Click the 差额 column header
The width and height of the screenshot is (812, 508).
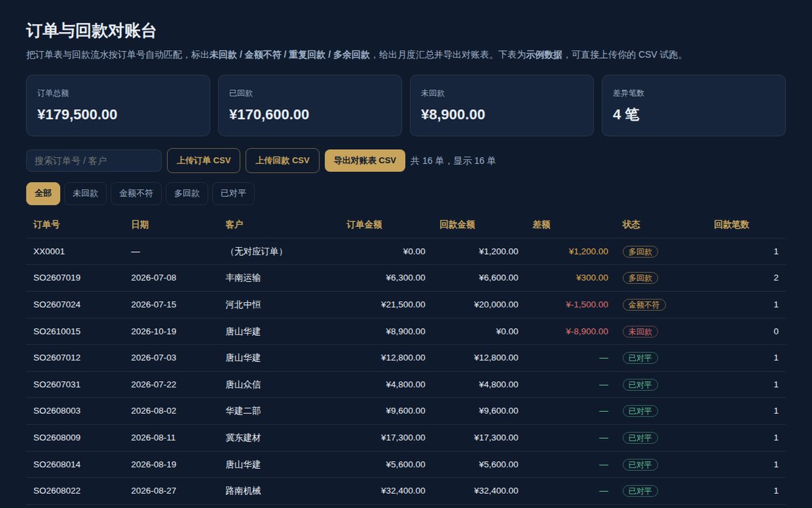[541, 225]
